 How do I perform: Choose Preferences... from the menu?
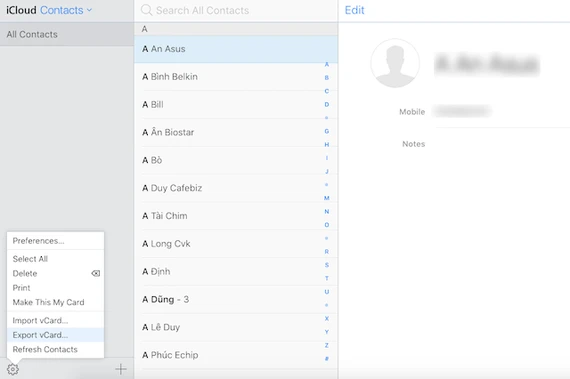(55, 241)
